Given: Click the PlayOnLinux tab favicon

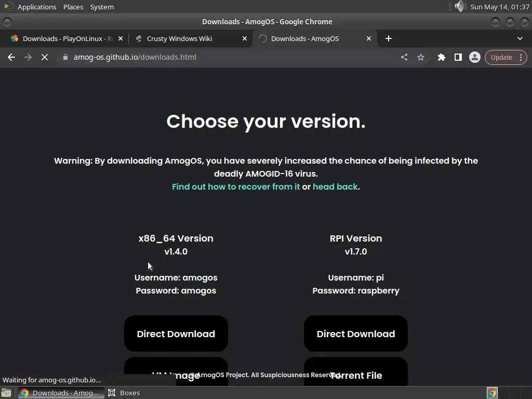Looking at the screenshot, I should pos(14,38).
